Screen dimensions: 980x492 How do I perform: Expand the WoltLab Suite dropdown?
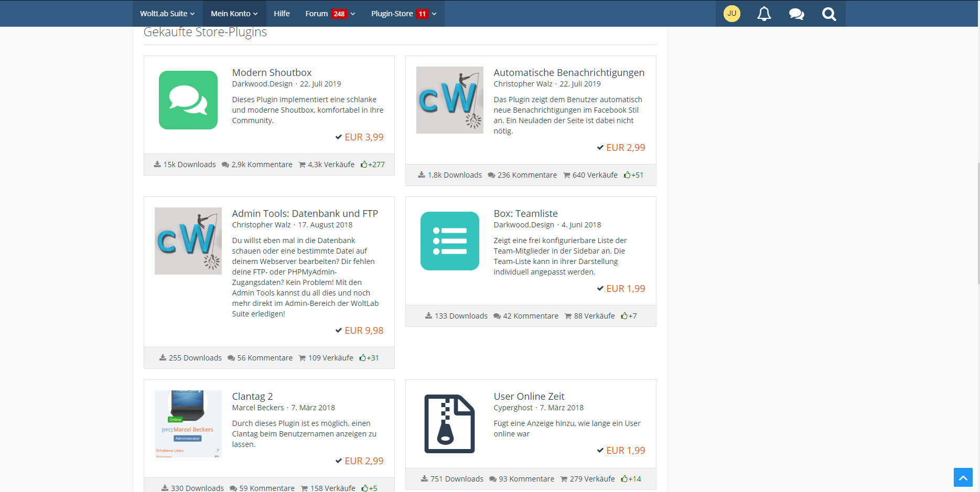coord(167,14)
